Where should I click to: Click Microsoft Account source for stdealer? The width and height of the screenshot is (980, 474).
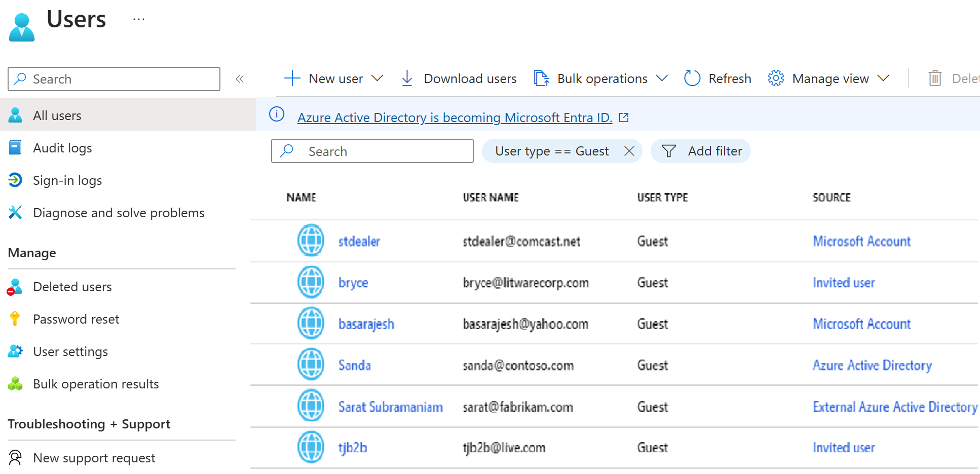coord(861,241)
